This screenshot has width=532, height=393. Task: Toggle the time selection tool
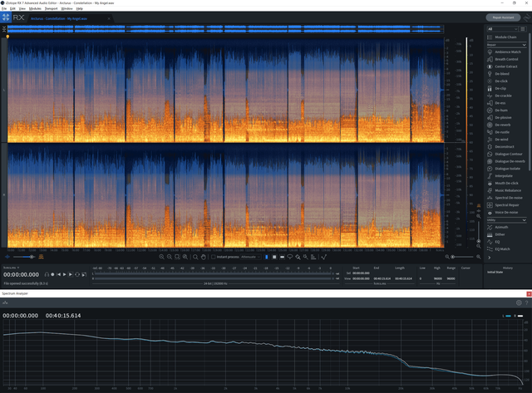pos(266,257)
